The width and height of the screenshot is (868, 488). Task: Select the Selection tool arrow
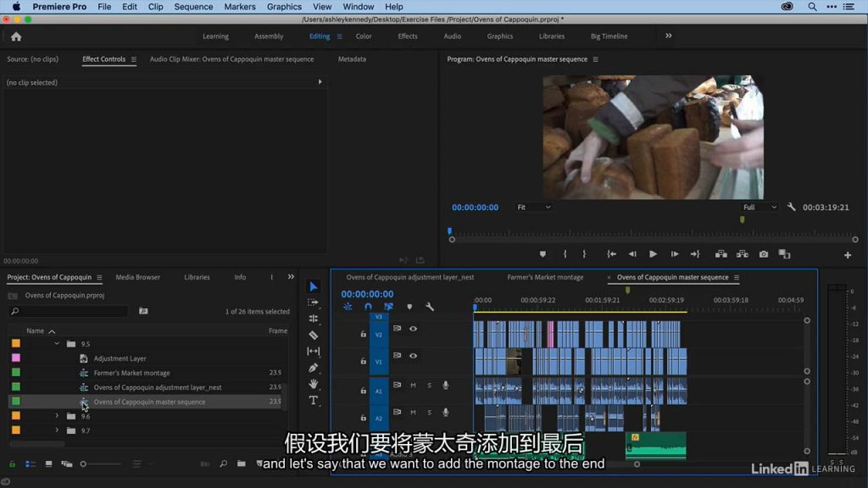(314, 286)
